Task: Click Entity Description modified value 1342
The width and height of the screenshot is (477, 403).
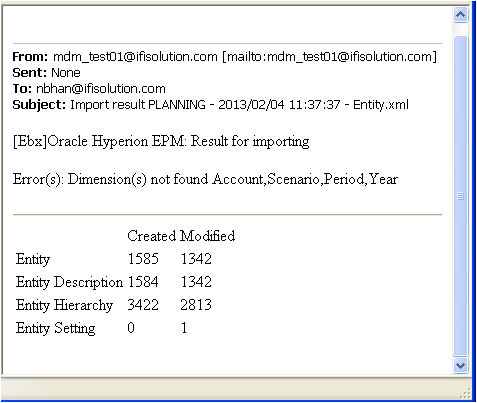Action: [x=196, y=282]
